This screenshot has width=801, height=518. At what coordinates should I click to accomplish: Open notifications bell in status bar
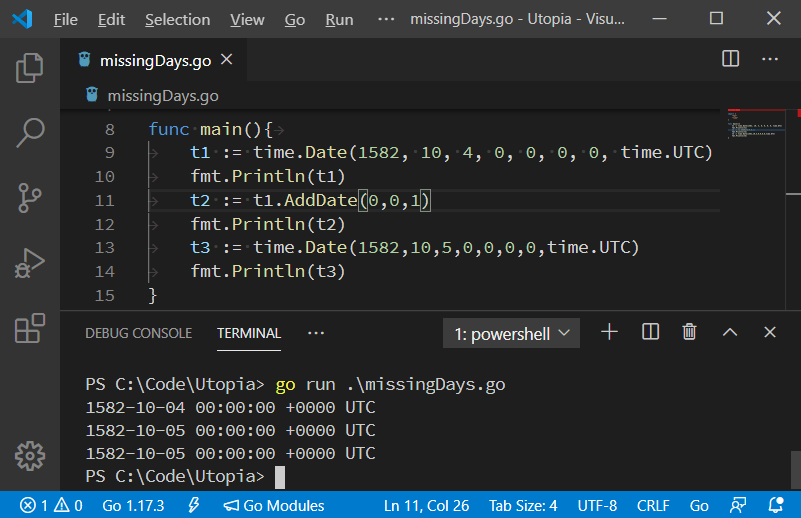click(776, 506)
